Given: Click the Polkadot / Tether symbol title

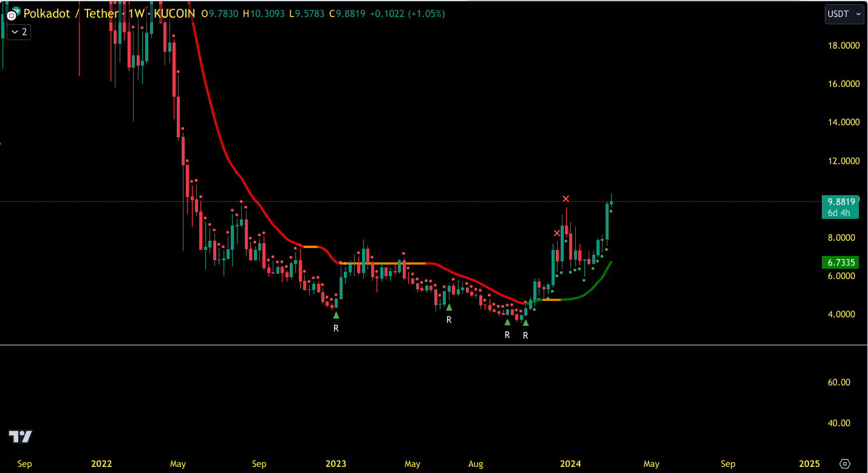Looking at the screenshot, I should (x=71, y=13).
